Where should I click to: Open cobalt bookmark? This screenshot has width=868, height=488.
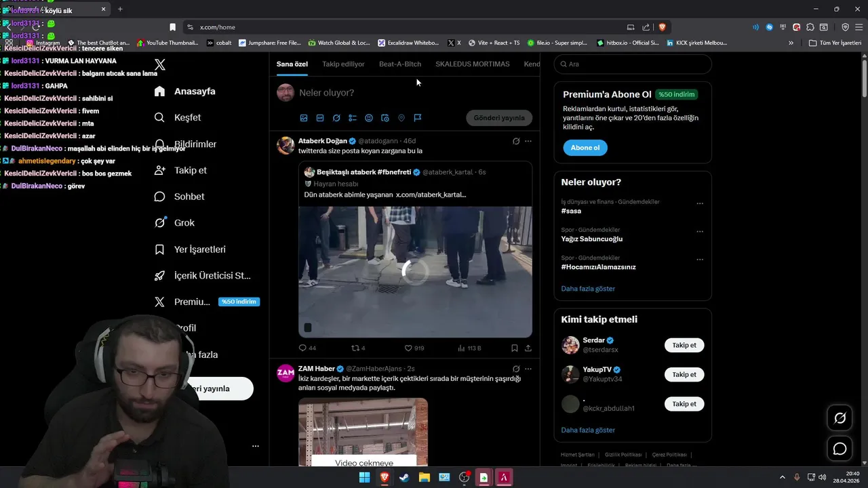pyautogui.click(x=218, y=43)
